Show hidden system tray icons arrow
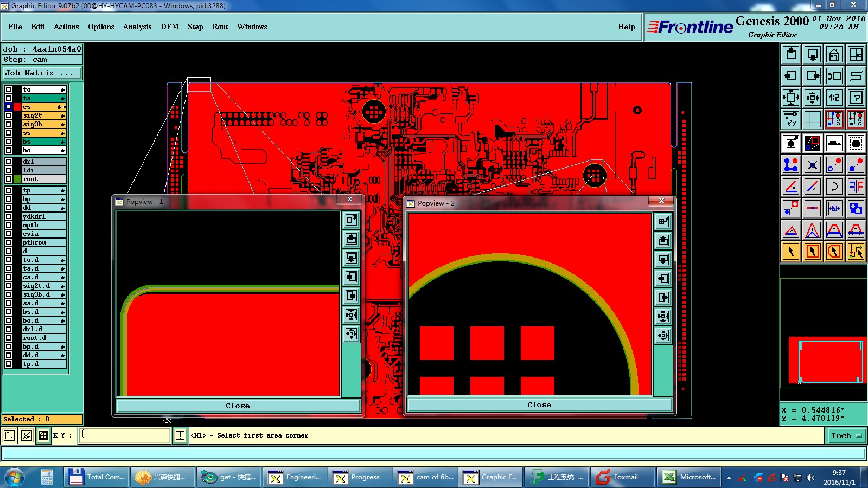The height and width of the screenshot is (488, 868). click(x=729, y=478)
